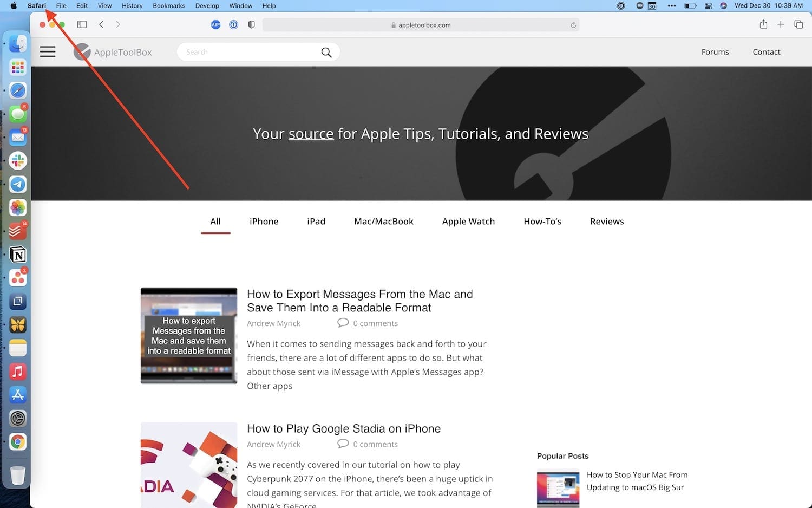Open the calendar icon showing 30 in menu bar
The width and height of the screenshot is (812, 508).
(x=652, y=6)
